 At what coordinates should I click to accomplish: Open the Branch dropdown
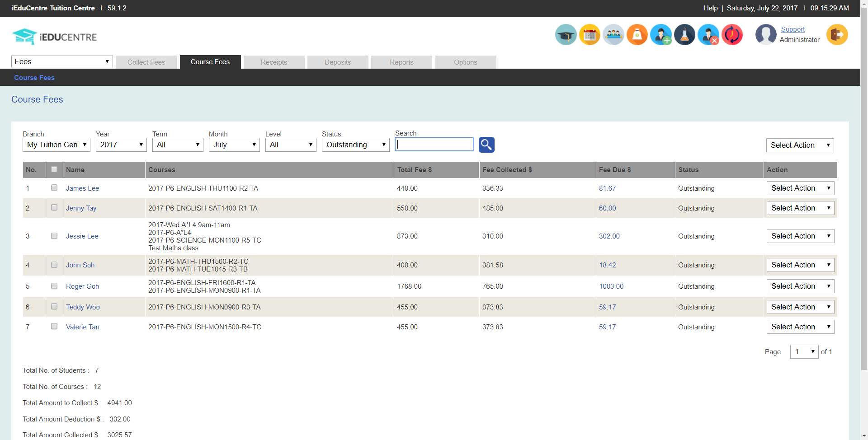pyautogui.click(x=57, y=145)
